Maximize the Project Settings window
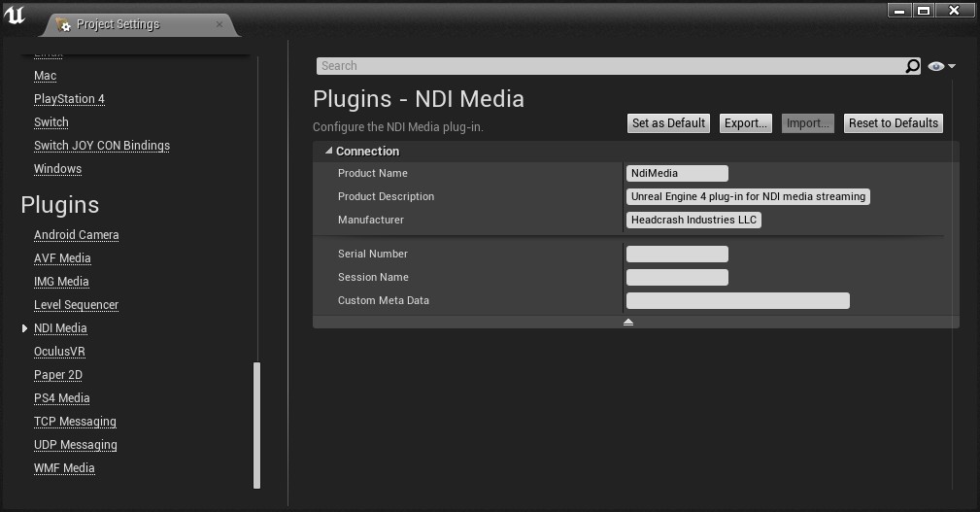Screen dimensions: 980x512 tap(924, 11)
